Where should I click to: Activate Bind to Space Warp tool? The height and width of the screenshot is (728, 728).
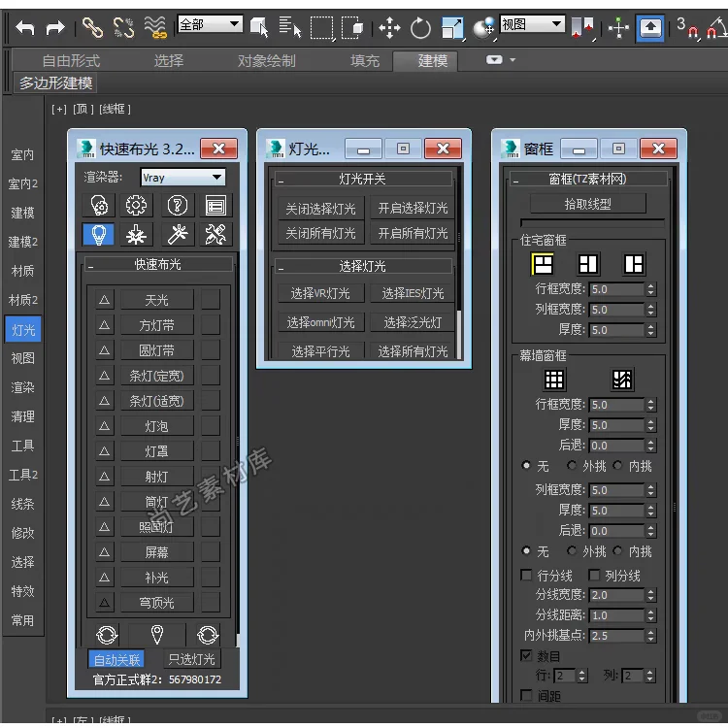(154, 27)
